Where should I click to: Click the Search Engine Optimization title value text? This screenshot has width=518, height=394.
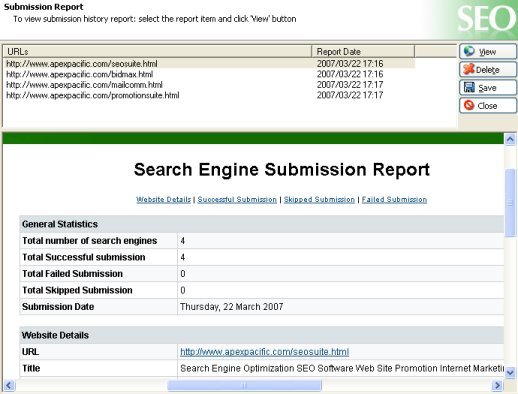[x=342, y=368]
